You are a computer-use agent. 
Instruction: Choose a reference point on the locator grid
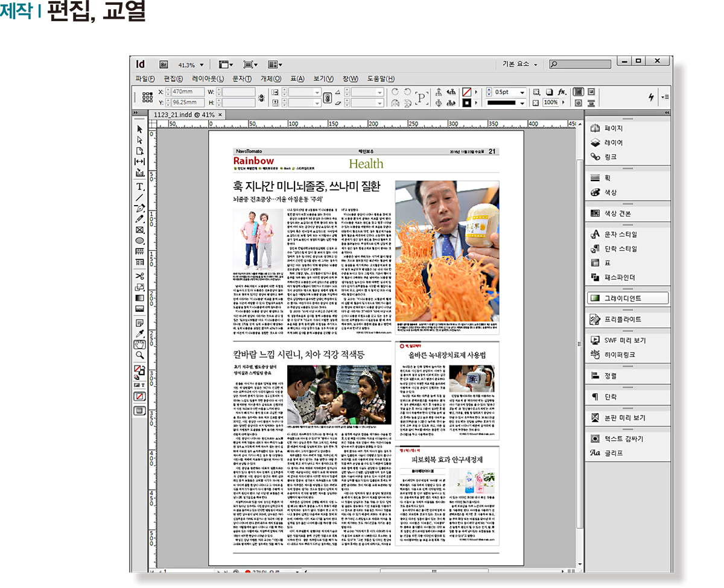(x=147, y=97)
